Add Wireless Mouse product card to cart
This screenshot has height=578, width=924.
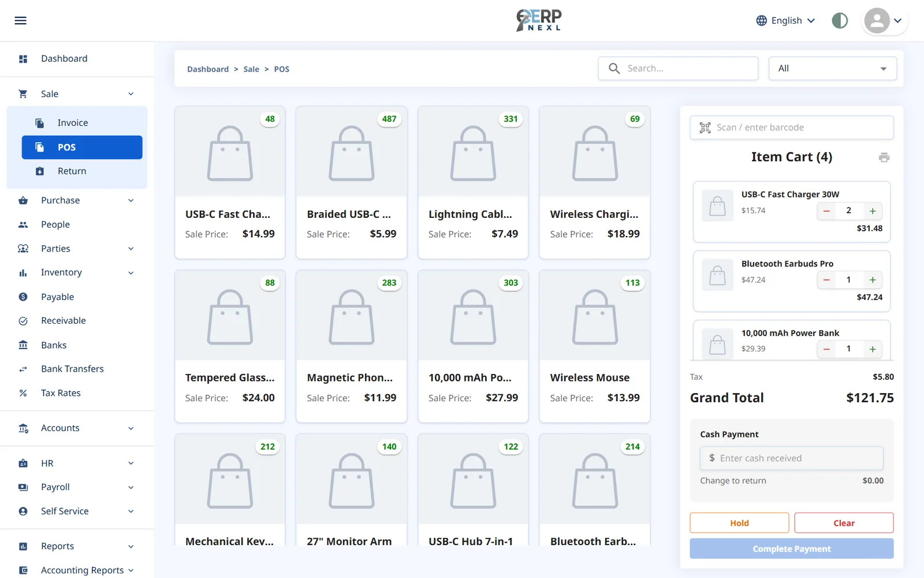pos(595,346)
